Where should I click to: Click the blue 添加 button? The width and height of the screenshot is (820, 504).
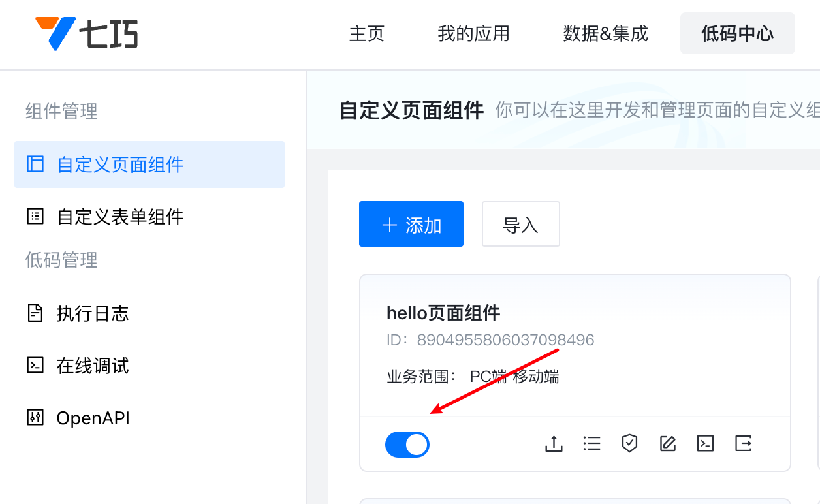(411, 224)
